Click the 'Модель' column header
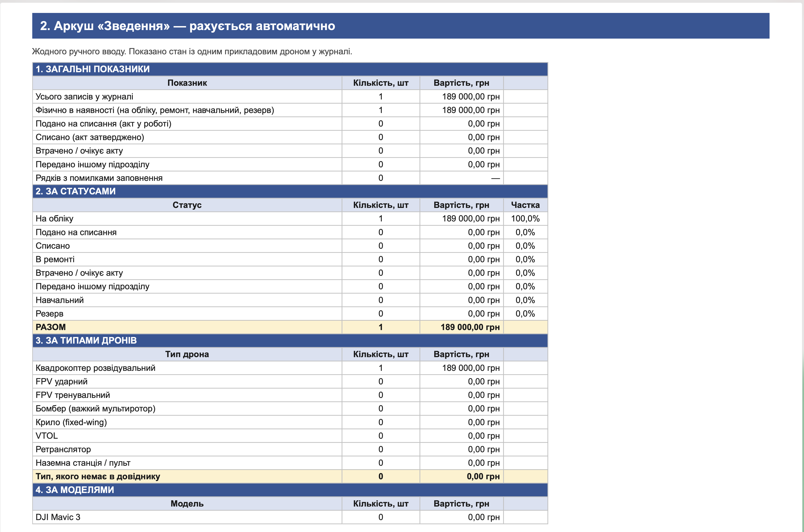Image resolution: width=804 pixels, height=532 pixels. click(187, 504)
